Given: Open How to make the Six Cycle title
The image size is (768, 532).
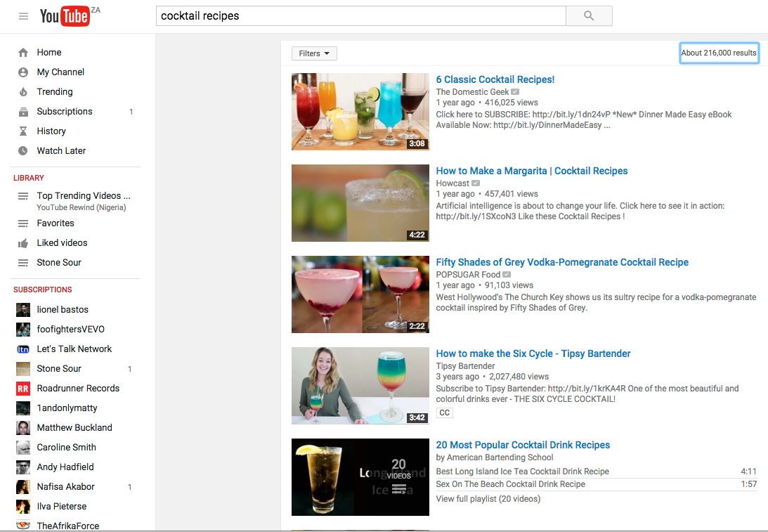Looking at the screenshot, I should tap(533, 353).
